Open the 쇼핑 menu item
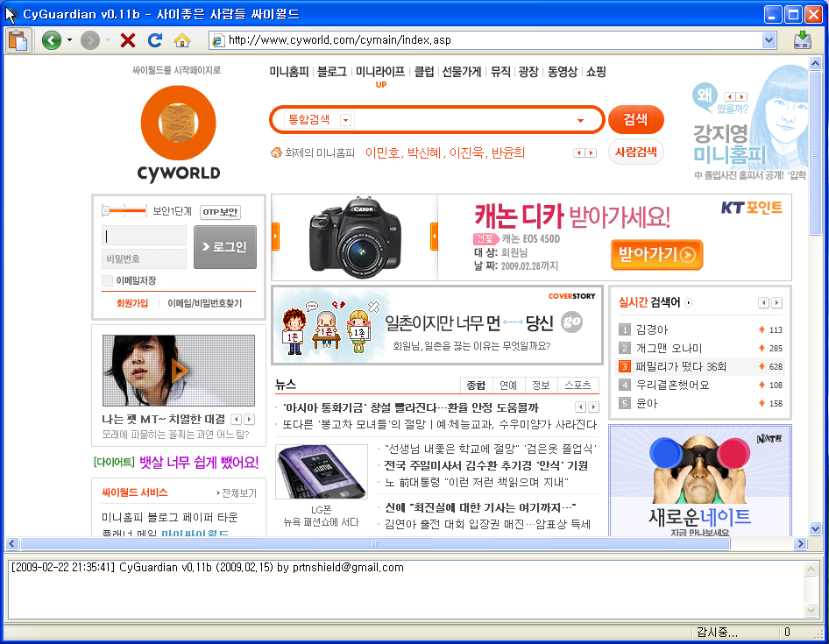The image size is (829, 644). pos(596,72)
